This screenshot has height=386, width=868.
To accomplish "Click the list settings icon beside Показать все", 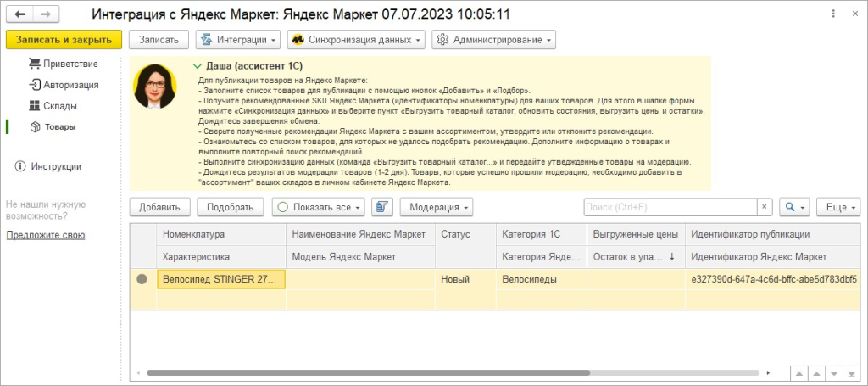I will tap(382, 207).
